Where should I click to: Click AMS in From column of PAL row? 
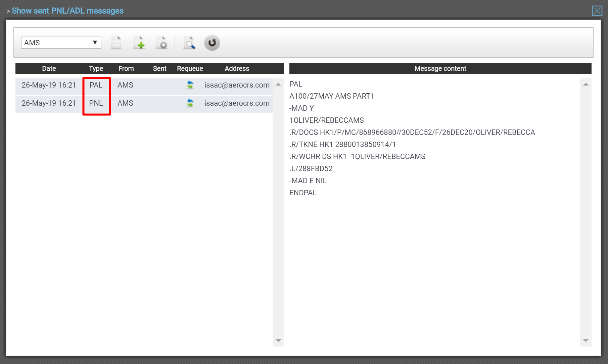125,85
